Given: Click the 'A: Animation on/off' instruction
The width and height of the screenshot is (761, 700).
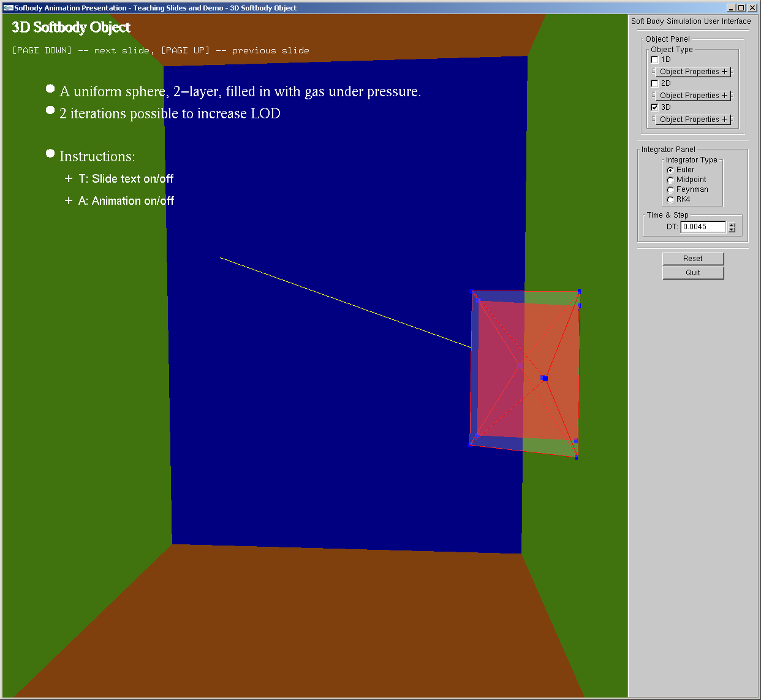Looking at the screenshot, I should pos(126,201).
